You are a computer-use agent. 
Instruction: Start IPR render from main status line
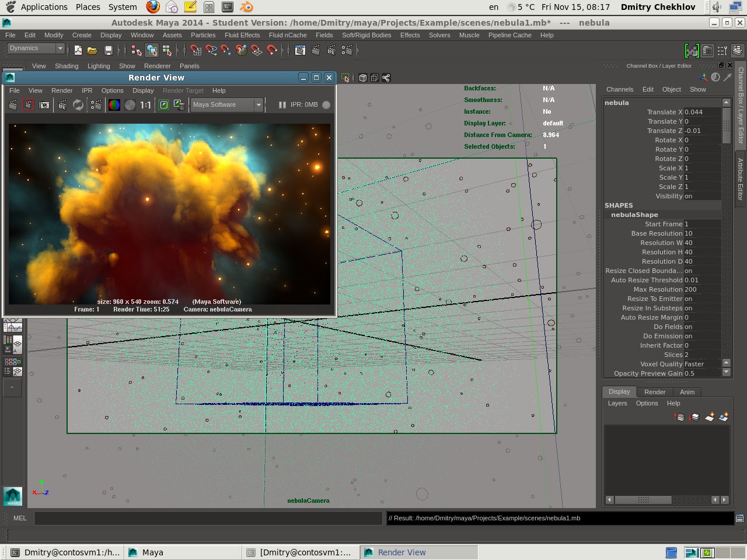tap(331, 51)
